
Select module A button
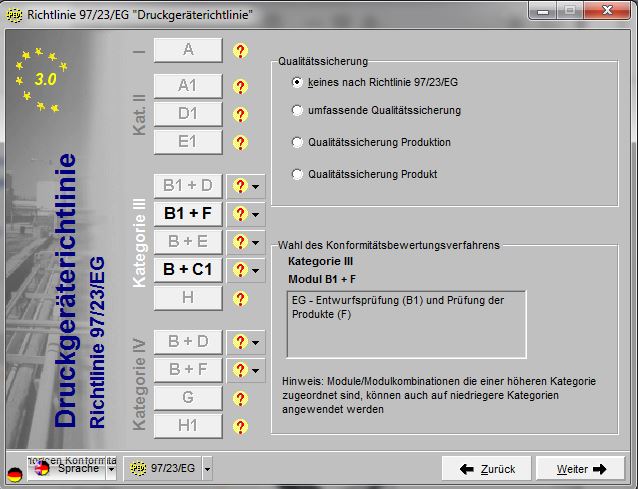[x=188, y=50]
